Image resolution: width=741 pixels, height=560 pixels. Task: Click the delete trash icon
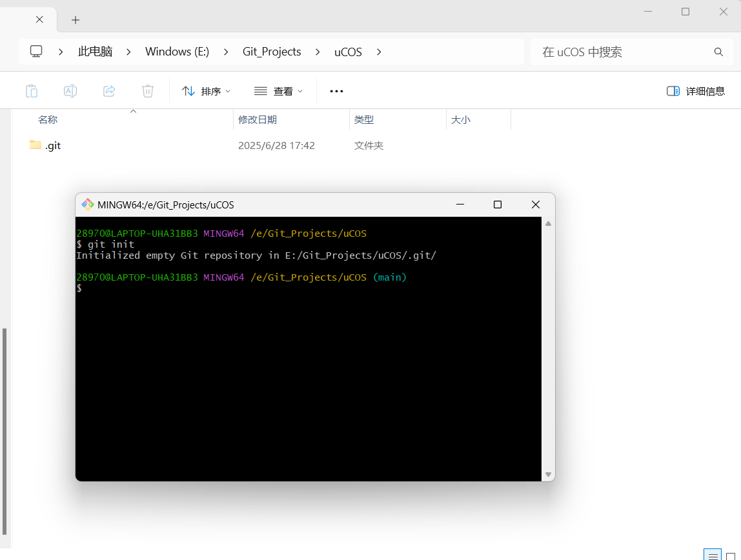(148, 91)
